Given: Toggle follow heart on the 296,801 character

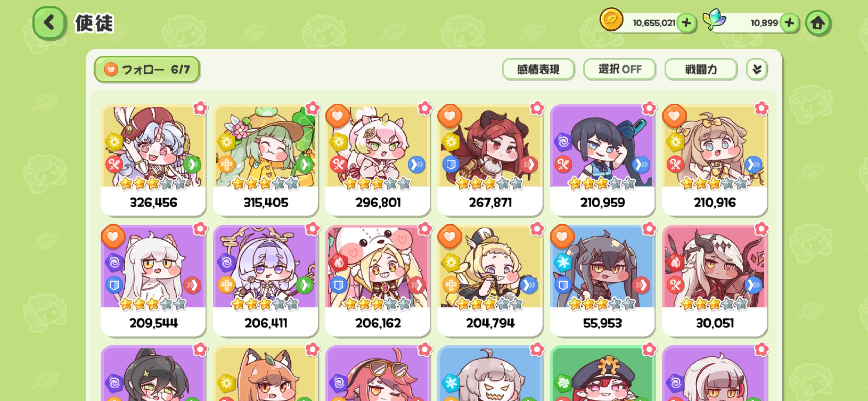Looking at the screenshot, I should [338, 116].
